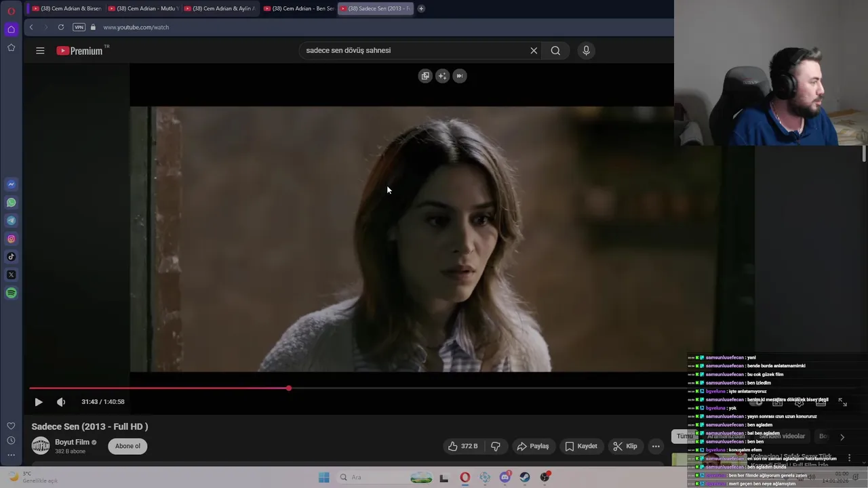Create a clip with Klip
Viewport: 868px width, 488px height.
pos(625,446)
